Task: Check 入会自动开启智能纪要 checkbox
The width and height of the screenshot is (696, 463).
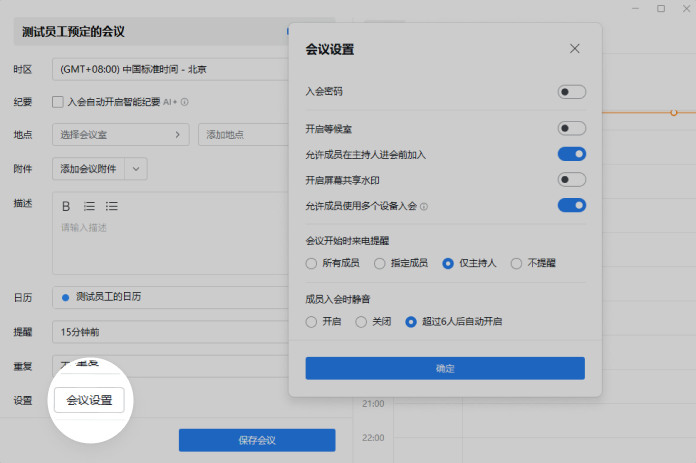Action: [58, 102]
